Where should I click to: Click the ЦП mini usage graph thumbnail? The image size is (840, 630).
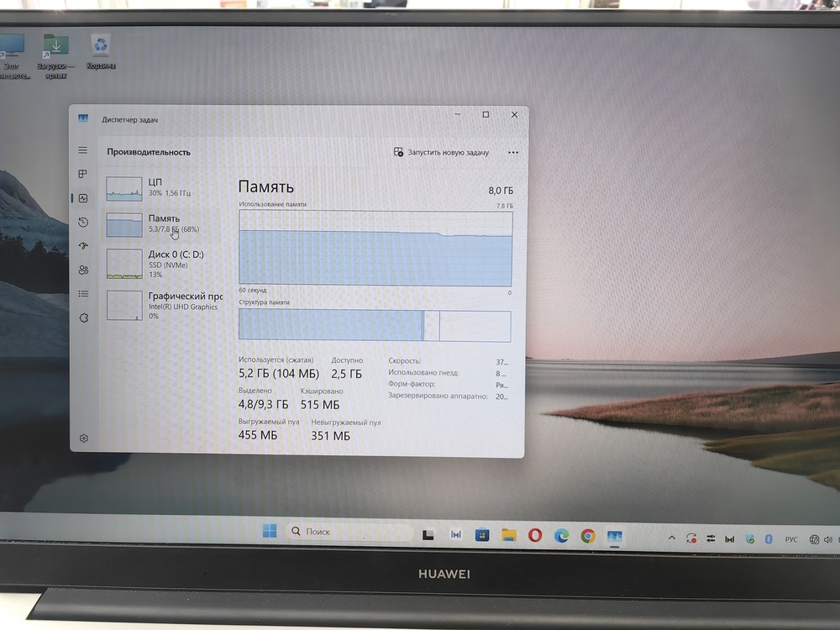123,188
